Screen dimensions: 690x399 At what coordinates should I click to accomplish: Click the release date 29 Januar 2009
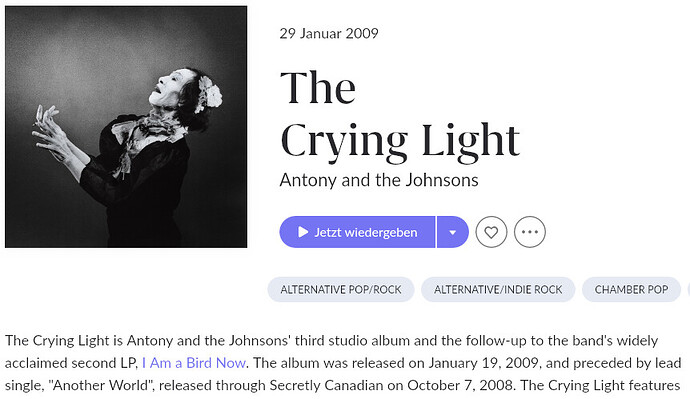(x=329, y=33)
